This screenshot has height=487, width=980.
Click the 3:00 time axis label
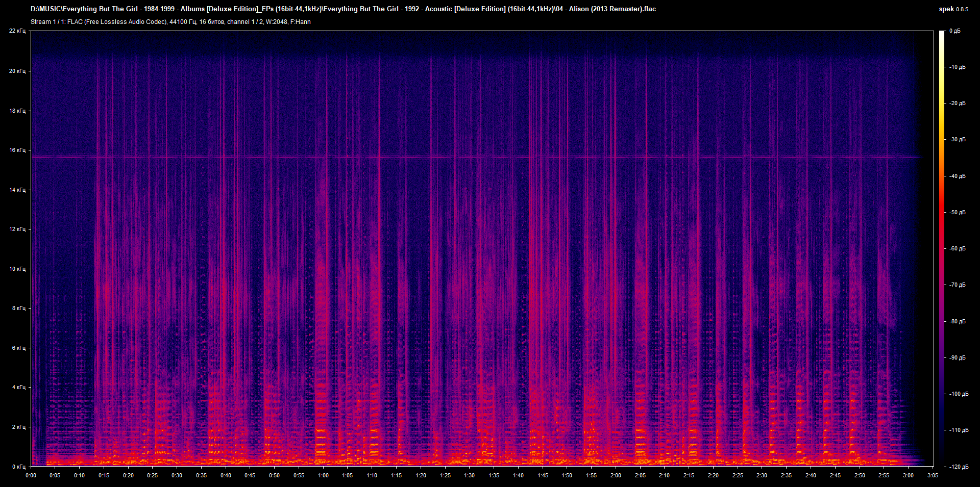pyautogui.click(x=908, y=475)
